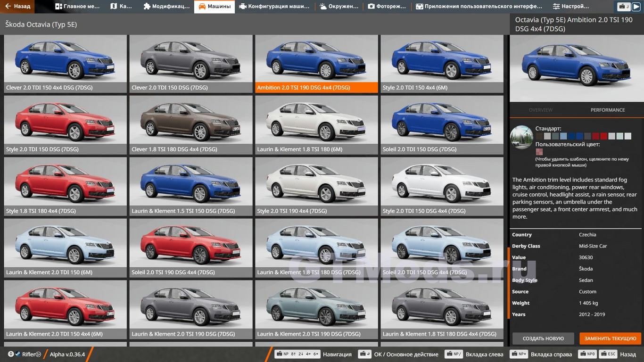Choose Style 2.0 TDI 150 4x4 (6M)
Screen dimensions: 644x362
(x=442, y=64)
